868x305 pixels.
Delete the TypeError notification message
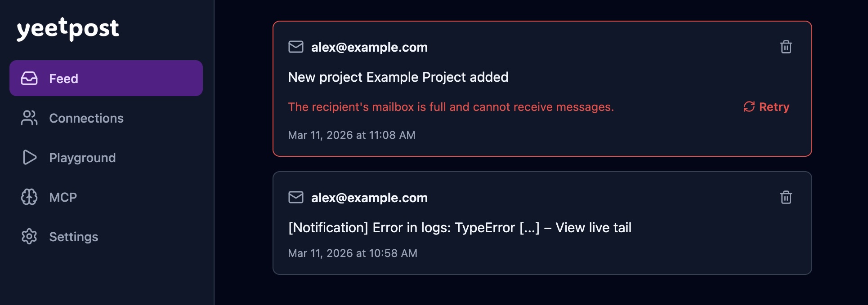pos(786,197)
